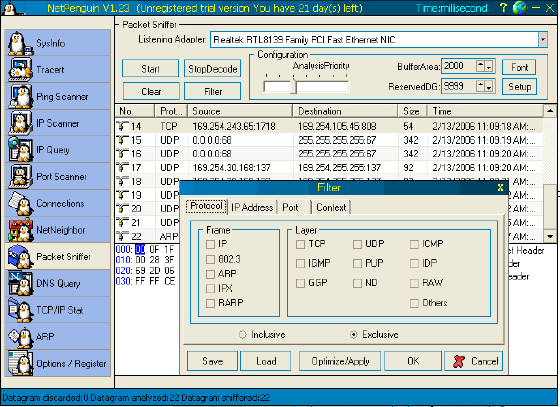This screenshot has height=407, width=560.
Task: Open the TCP/IP Stat tool
Action: pos(58,310)
